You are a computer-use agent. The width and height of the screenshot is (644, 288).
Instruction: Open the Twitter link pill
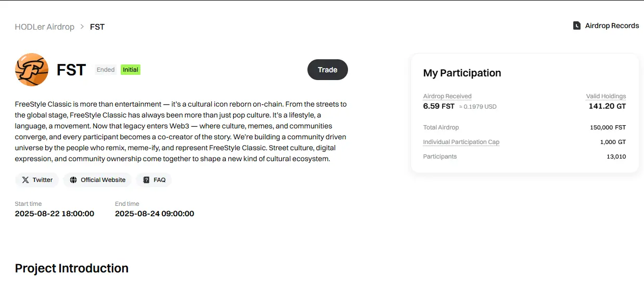(x=37, y=180)
